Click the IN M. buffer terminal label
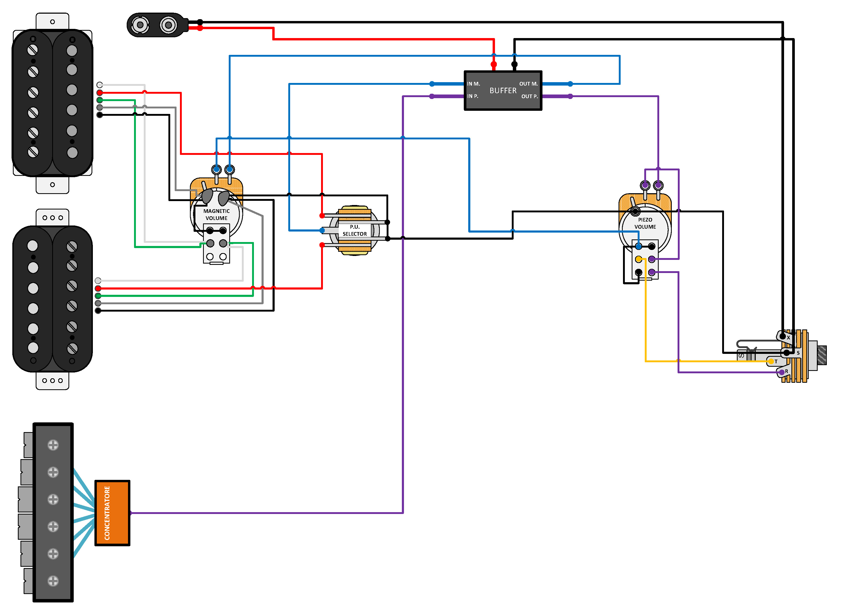Image resolution: width=868 pixels, height=614 pixels. 473,83
